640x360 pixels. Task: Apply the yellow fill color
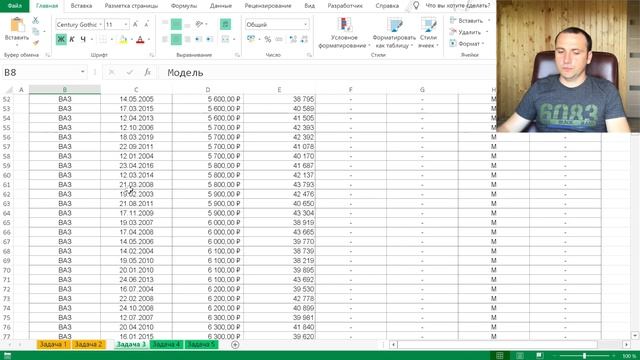click(x=123, y=39)
